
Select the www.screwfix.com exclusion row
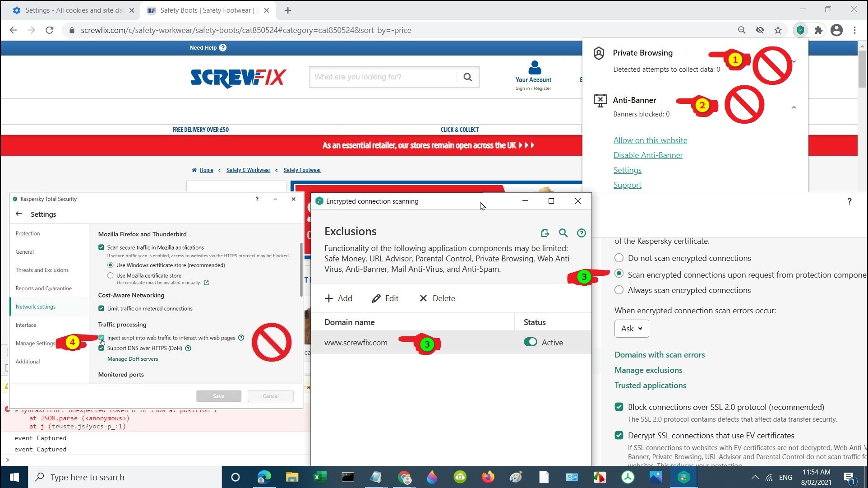coord(451,342)
